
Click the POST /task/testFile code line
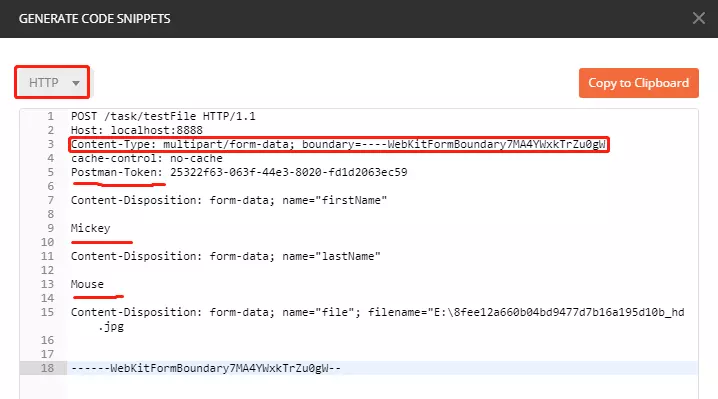tap(163, 116)
